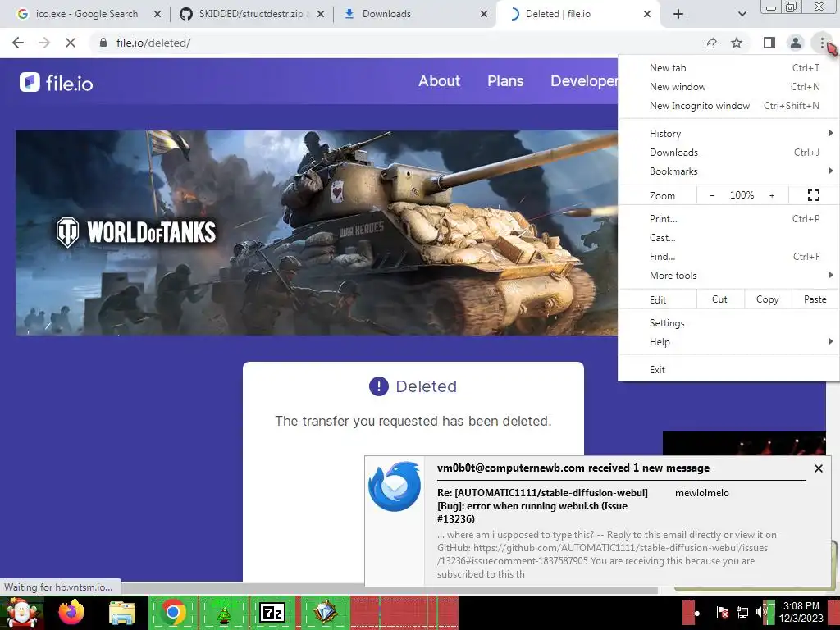Open Downloads from the Chrome menu
The height and width of the screenshot is (630, 840).
coord(728,153)
